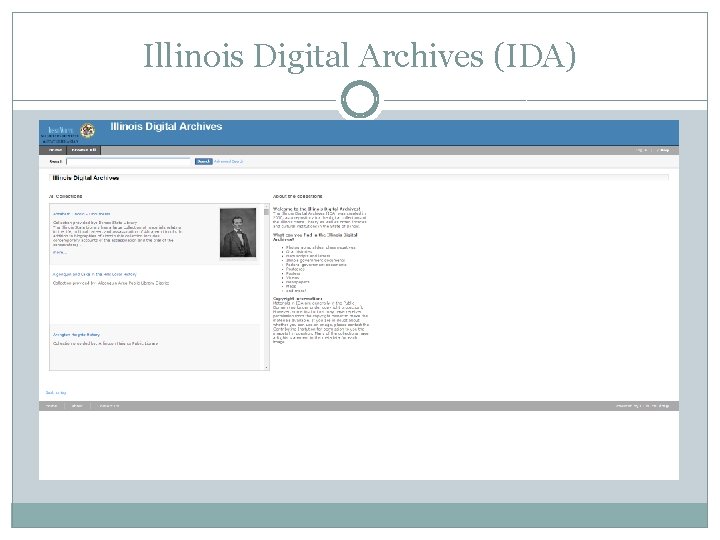Open the Browse All tab
The height and width of the screenshot is (540, 720).
tap(84, 150)
